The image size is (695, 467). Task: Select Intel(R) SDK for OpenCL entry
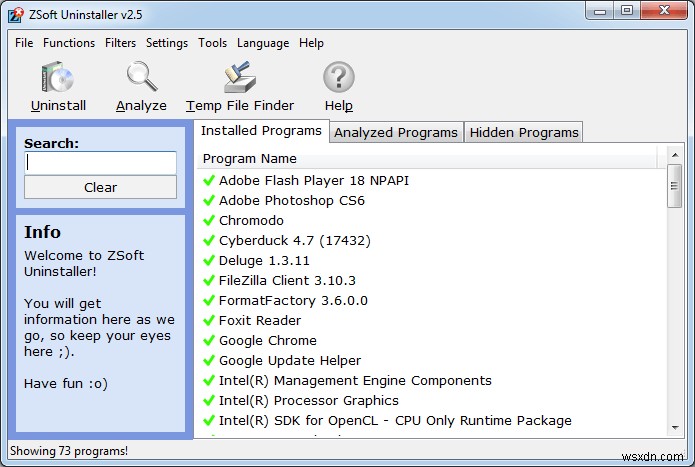395,420
